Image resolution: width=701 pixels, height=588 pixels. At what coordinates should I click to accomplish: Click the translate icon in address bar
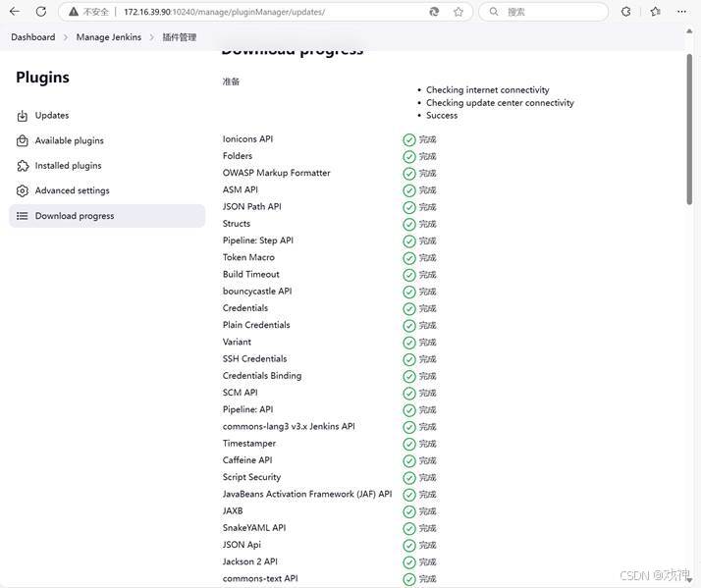pyautogui.click(x=434, y=12)
